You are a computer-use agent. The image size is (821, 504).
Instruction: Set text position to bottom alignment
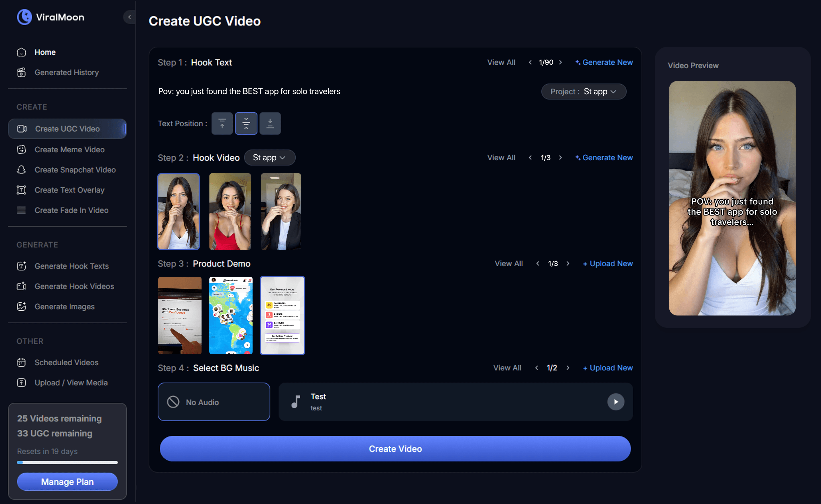pos(270,123)
